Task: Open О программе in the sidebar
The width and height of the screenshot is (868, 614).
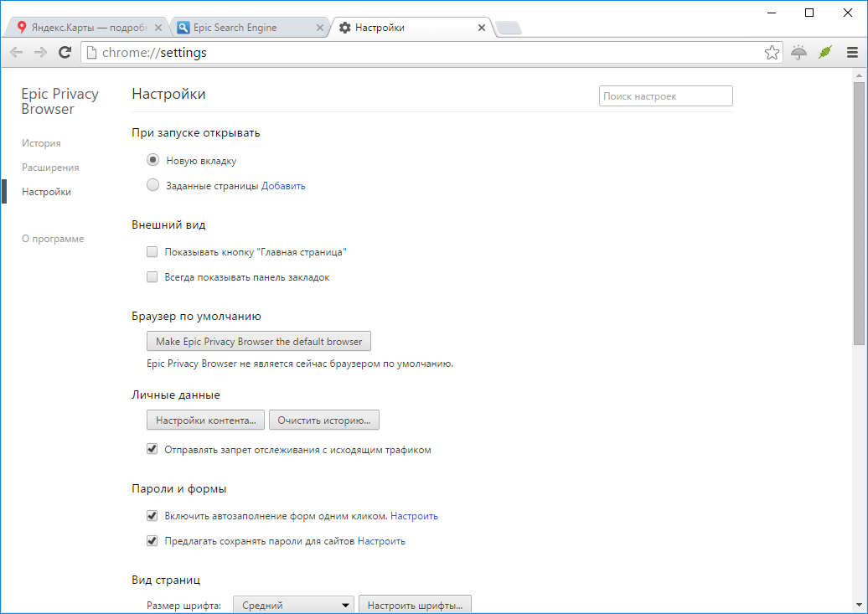Action: coord(53,239)
